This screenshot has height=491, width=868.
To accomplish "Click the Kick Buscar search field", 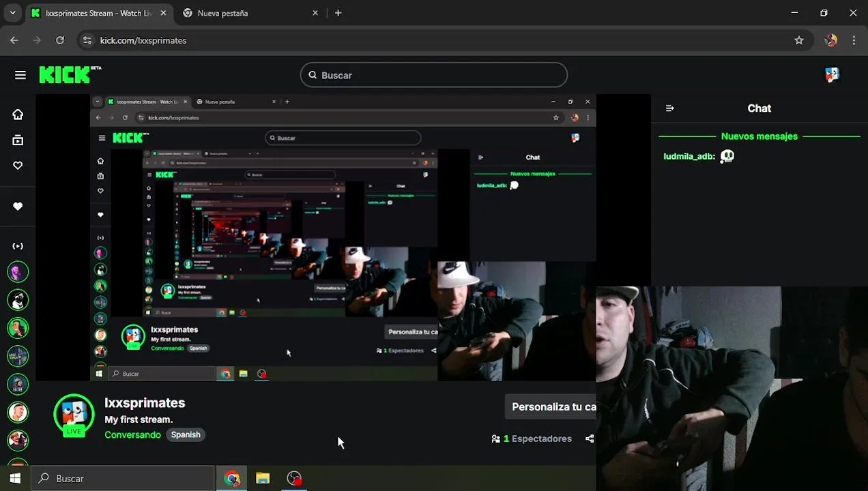I will click(434, 75).
